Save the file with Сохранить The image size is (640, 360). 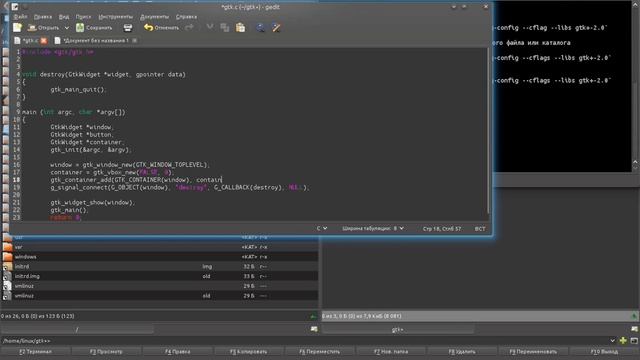tap(94, 28)
